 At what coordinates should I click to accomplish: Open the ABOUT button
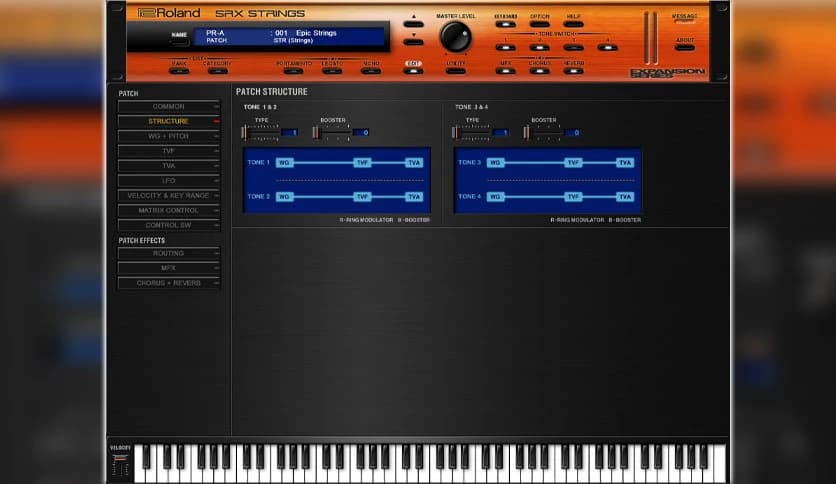[x=685, y=47]
